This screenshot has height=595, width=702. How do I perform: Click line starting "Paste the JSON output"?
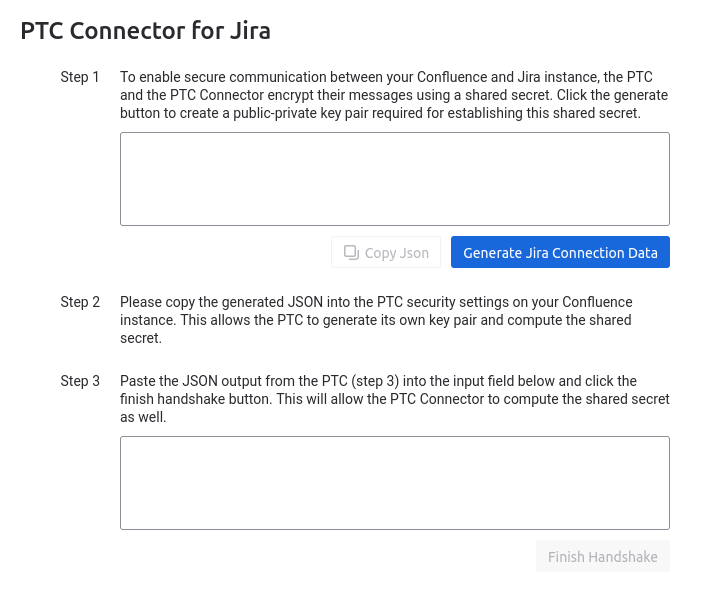pyautogui.click(x=378, y=381)
